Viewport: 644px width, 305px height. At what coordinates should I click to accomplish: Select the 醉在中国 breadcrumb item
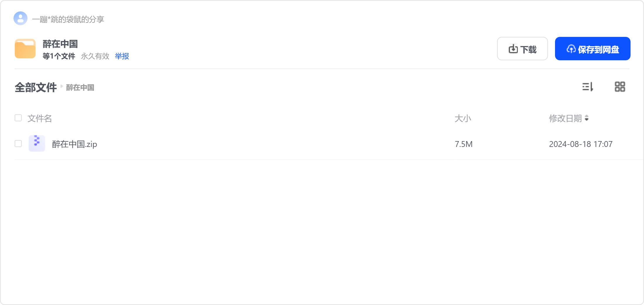(x=80, y=88)
